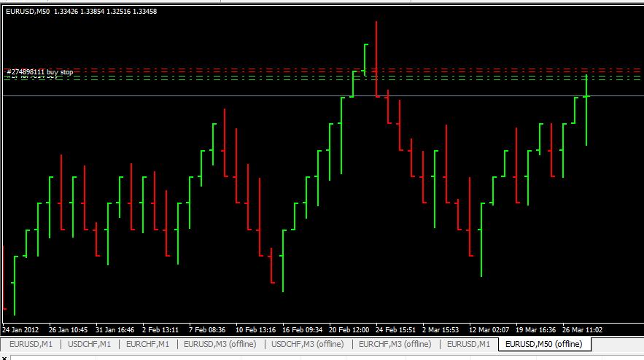Select the 20 Feb 12:00 time label
644x360 pixels.
pos(350,329)
